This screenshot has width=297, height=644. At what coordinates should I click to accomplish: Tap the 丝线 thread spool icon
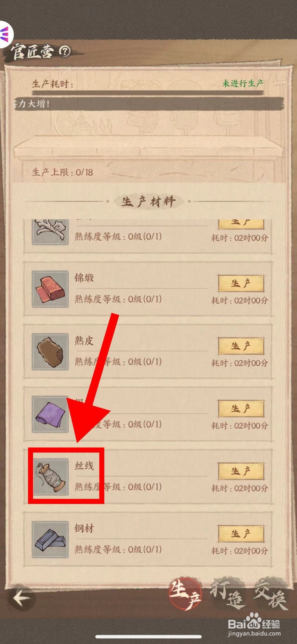click(50, 477)
